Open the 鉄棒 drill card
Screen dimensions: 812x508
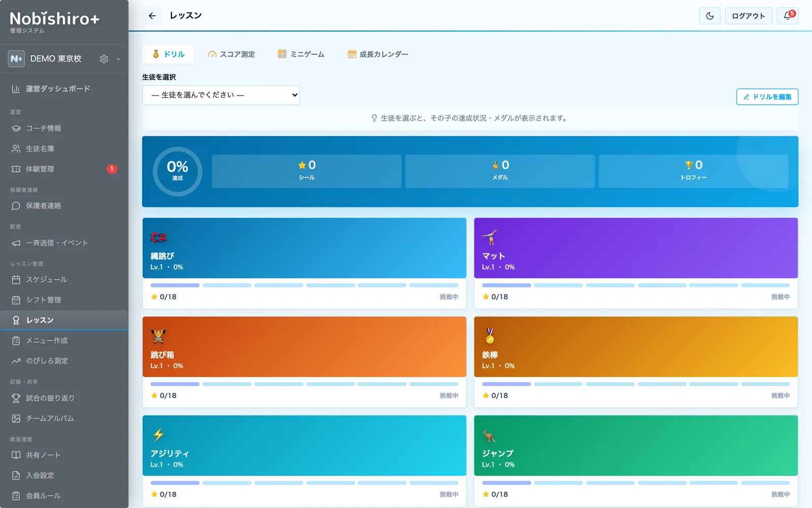click(x=636, y=362)
